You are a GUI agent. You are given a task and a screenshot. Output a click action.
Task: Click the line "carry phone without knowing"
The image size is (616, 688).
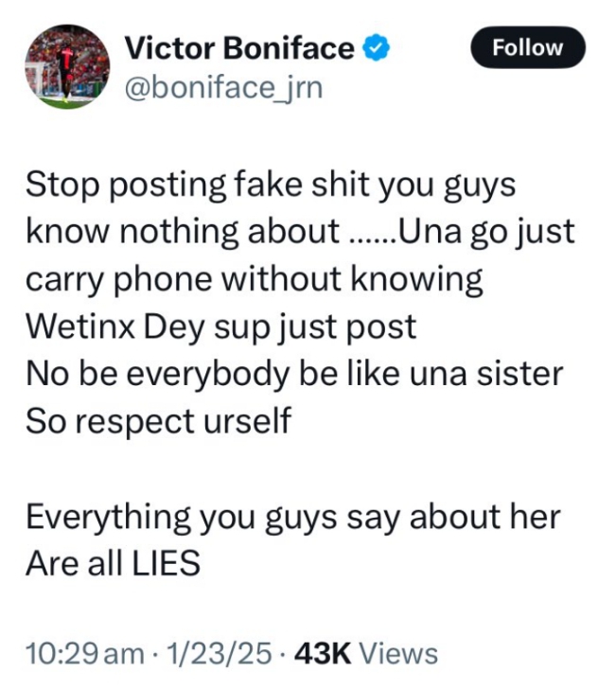tap(255, 279)
